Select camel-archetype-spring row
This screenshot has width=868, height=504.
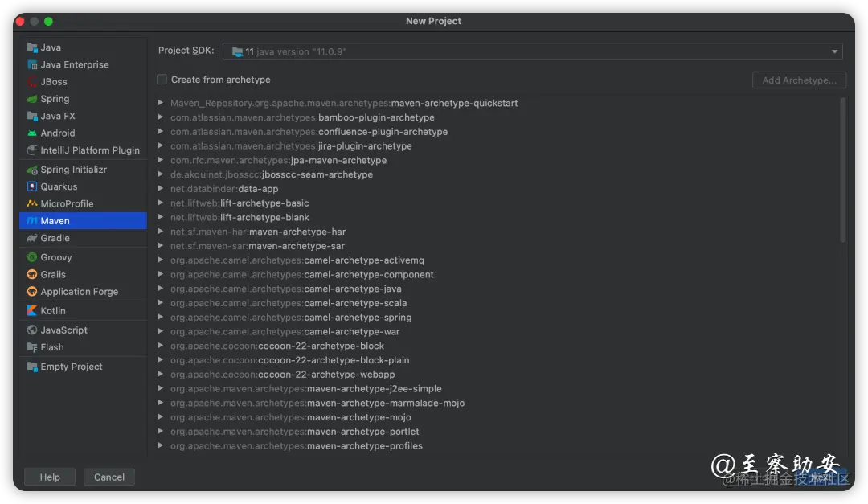291,318
